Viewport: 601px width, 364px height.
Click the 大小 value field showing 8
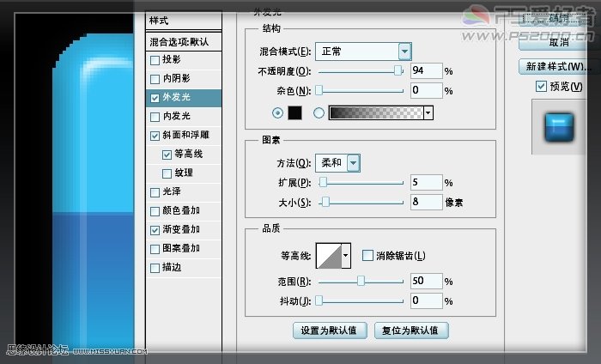[x=426, y=202]
